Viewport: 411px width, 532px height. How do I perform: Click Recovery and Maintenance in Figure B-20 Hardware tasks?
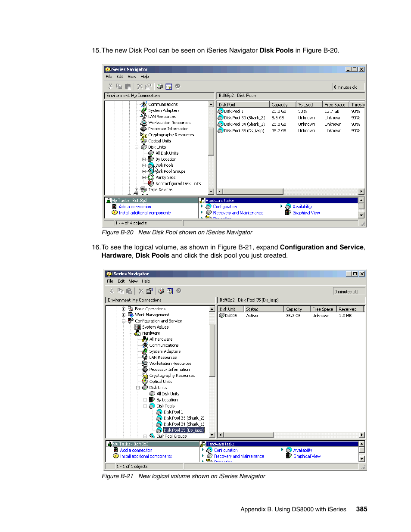238,213
